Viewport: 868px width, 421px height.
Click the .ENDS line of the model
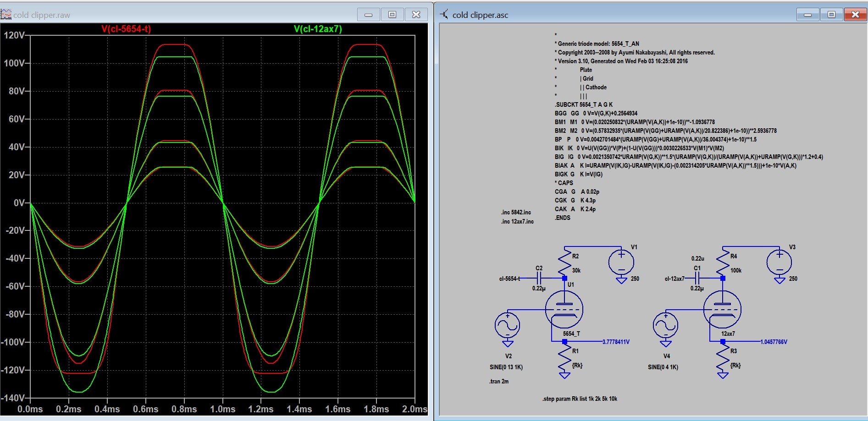563,218
